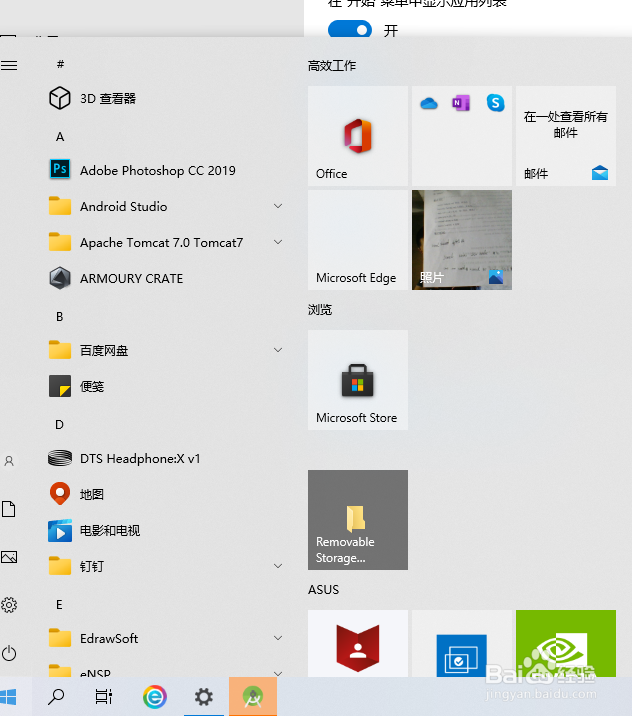Expand the 钉钉 folder chevron

click(x=278, y=566)
